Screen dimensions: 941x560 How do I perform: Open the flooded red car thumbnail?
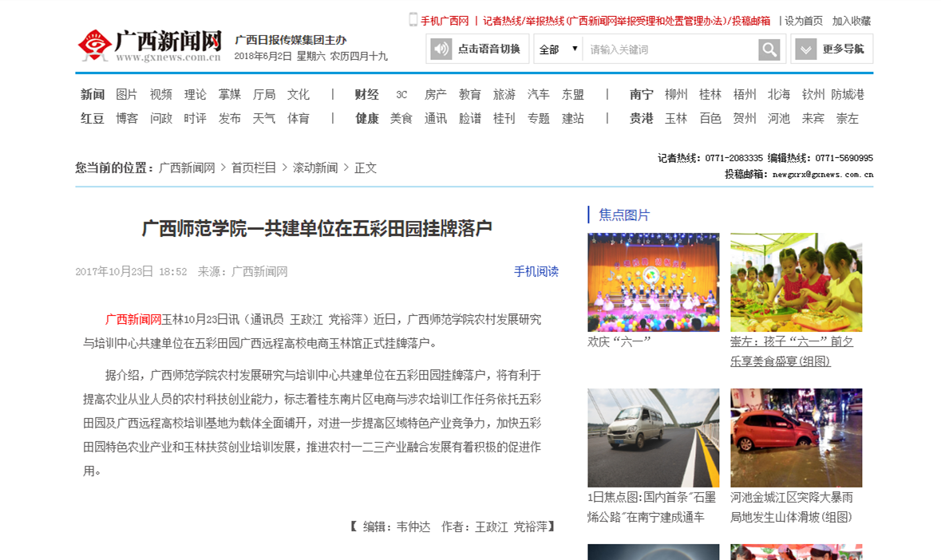[x=796, y=438]
